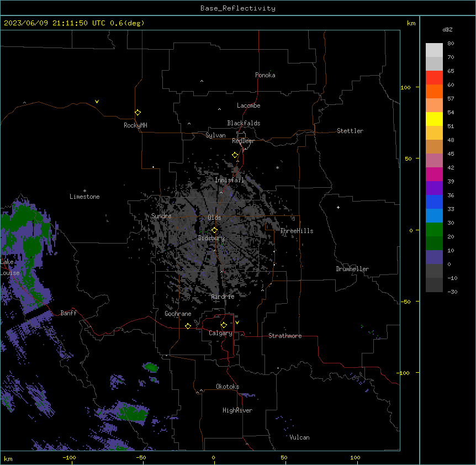Select the Stettler town label

click(x=350, y=131)
